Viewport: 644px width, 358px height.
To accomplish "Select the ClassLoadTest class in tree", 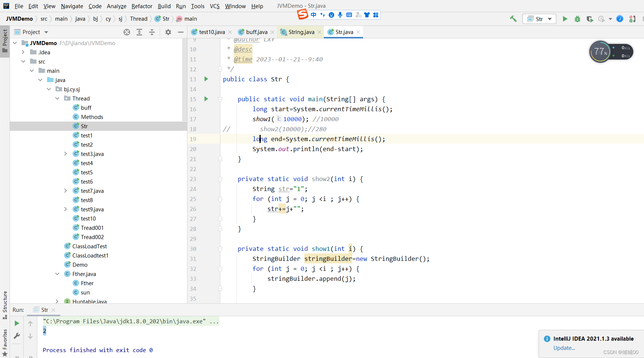I will pos(89,246).
